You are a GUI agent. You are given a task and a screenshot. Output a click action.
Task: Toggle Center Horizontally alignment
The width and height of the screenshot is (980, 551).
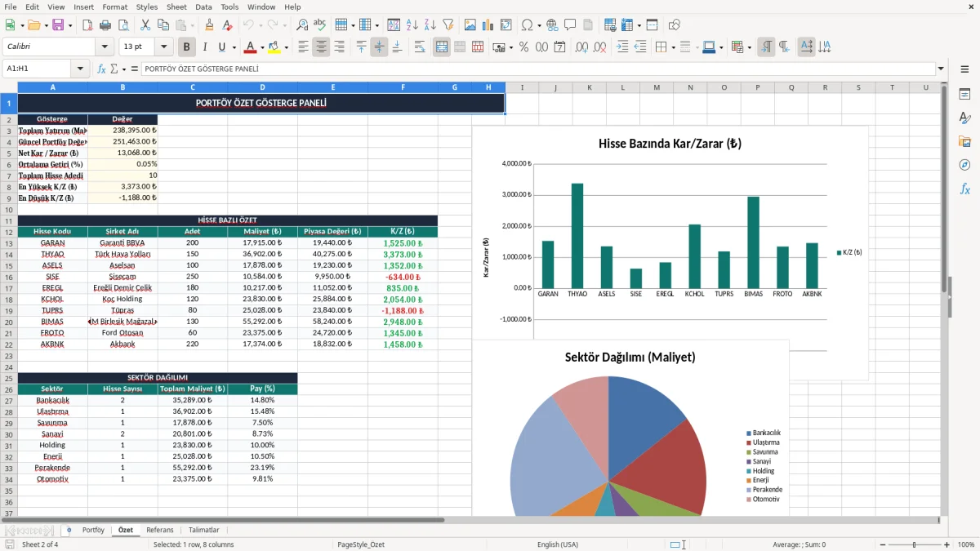321,47
